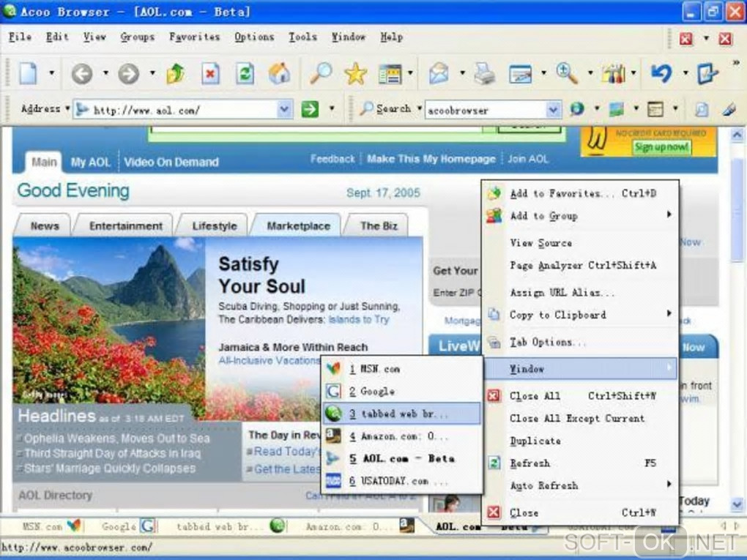Viewport: 747px width, 560px height.
Task: Click Make This My Homepage link
Action: pos(431,159)
